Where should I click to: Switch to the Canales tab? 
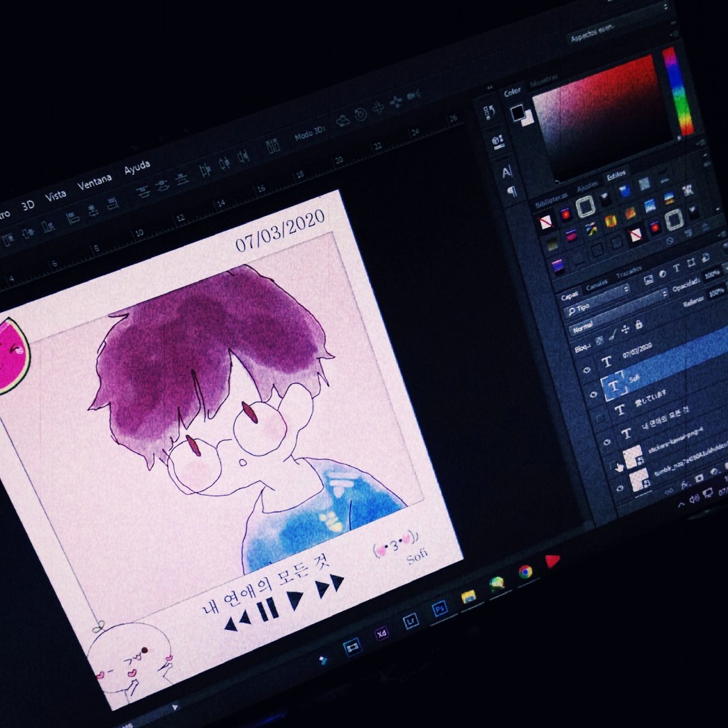pyautogui.click(x=596, y=284)
